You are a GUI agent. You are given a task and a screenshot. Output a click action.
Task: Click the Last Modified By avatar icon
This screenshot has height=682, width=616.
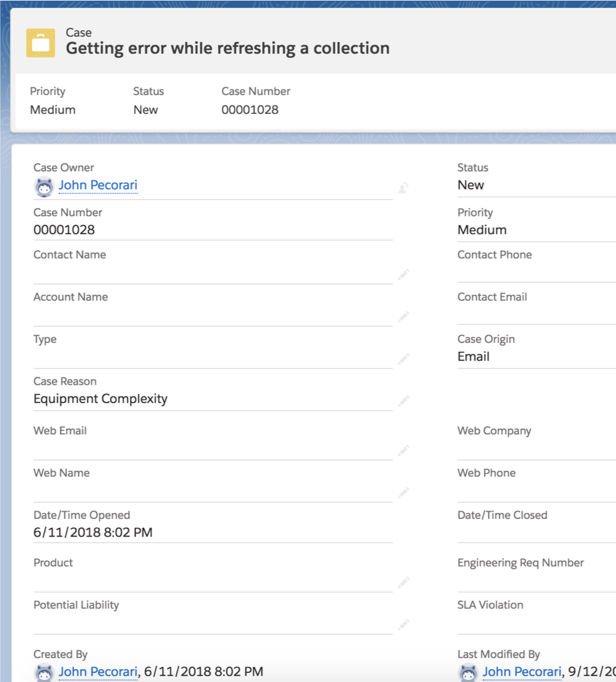[x=467, y=673]
